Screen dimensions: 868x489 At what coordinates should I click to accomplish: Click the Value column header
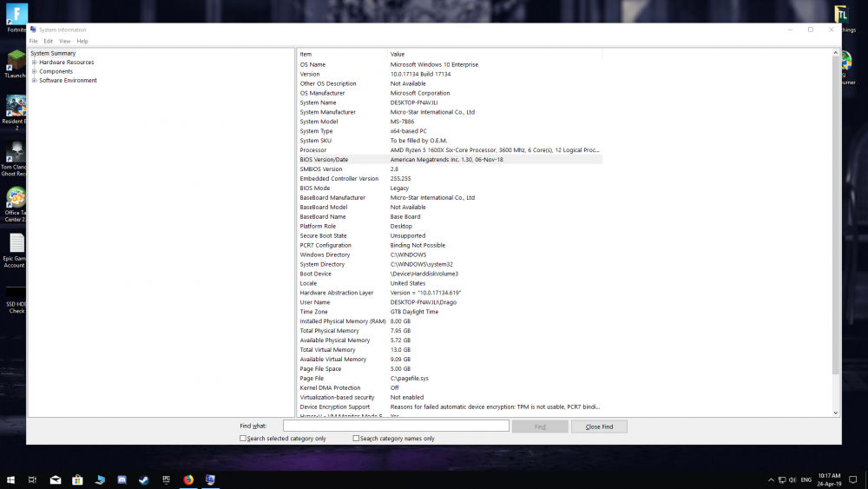coord(495,54)
